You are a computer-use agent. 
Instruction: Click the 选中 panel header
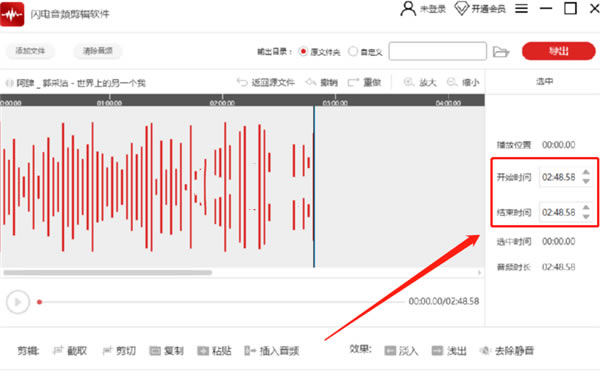[x=544, y=81]
